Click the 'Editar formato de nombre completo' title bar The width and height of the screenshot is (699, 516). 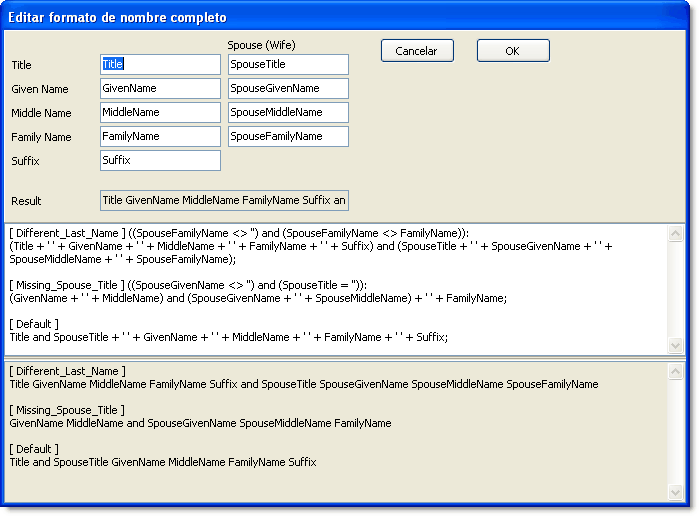(346, 17)
